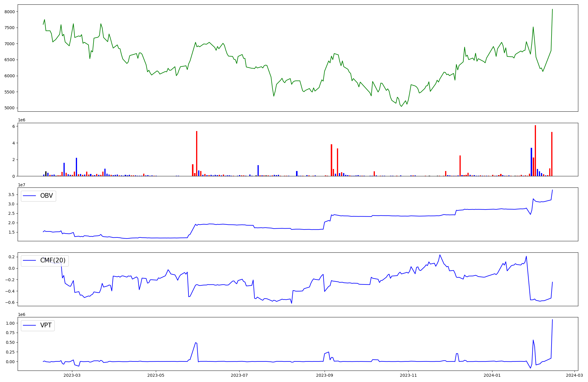This screenshot has height=382, width=588.
Task: Click the 5000 price axis label
Action: click(x=10, y=108)
